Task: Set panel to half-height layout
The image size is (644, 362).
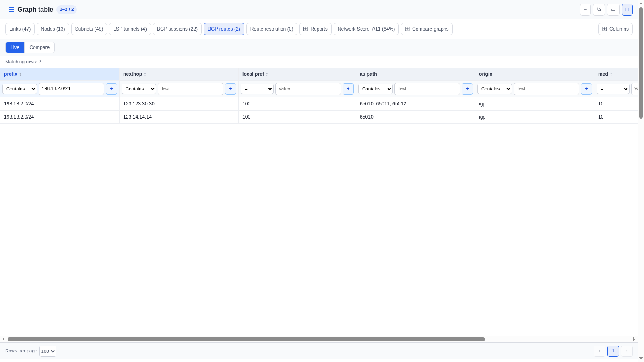Action: (x=613, y=10)
